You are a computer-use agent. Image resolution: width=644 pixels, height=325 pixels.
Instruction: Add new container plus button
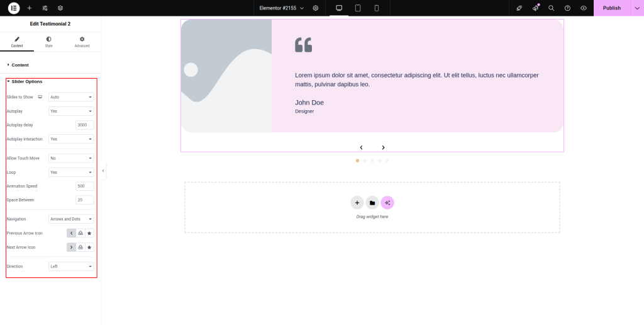click(357, 203)
